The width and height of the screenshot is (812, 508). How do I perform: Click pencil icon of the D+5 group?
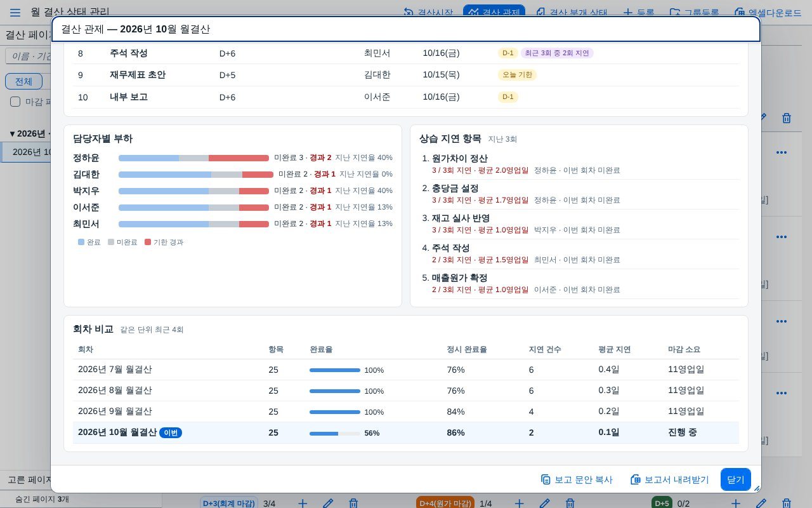point(761,504)
